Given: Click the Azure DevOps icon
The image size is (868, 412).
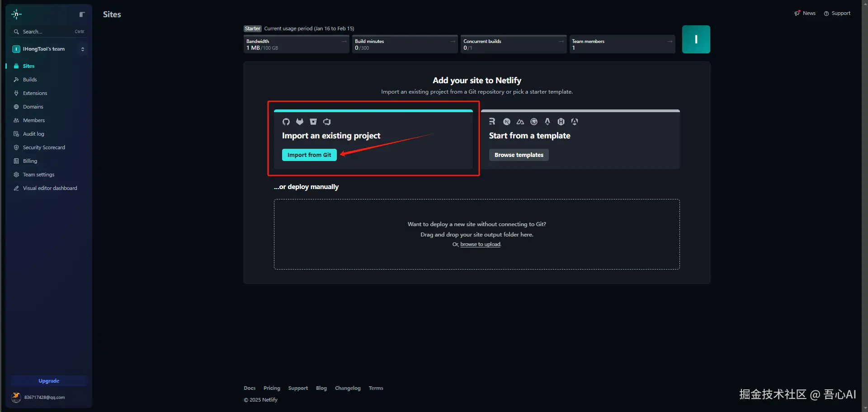Looking at the screenshot, I should (327, 122).
